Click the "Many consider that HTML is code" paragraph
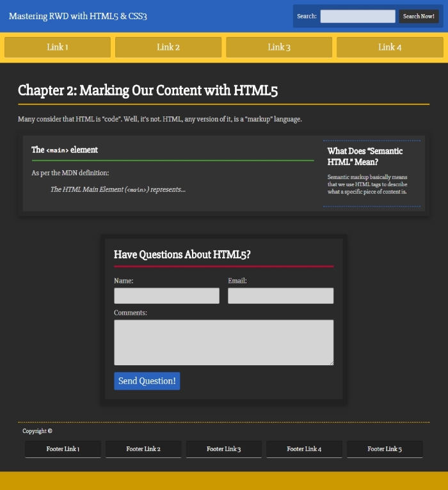This screenshot has width=448, height=490. 160,120
